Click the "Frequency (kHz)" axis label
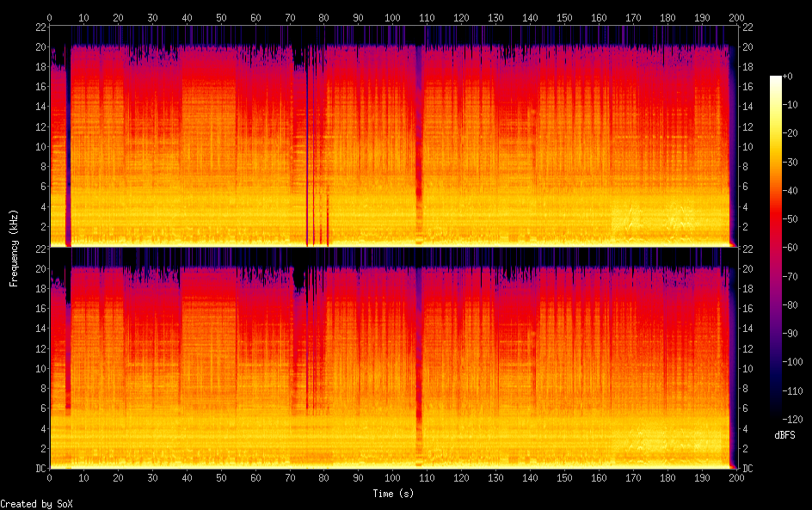812x510 pixels. pos(15,248)
